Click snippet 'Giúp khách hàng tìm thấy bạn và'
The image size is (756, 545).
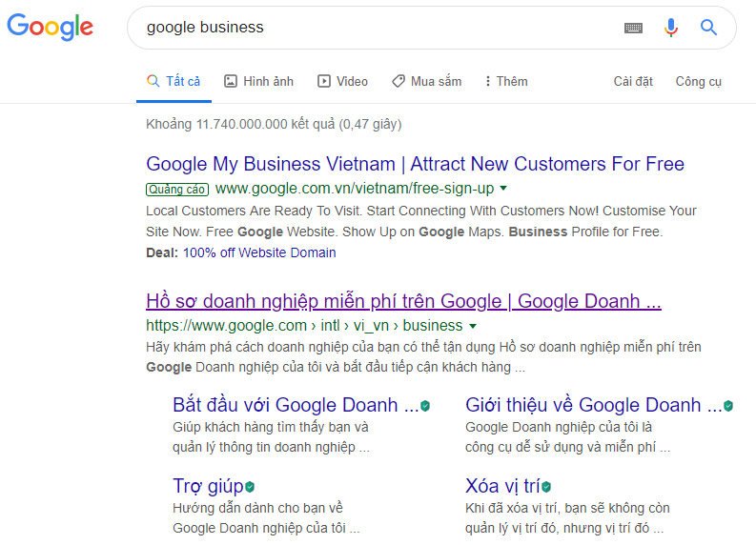point(271,427)
